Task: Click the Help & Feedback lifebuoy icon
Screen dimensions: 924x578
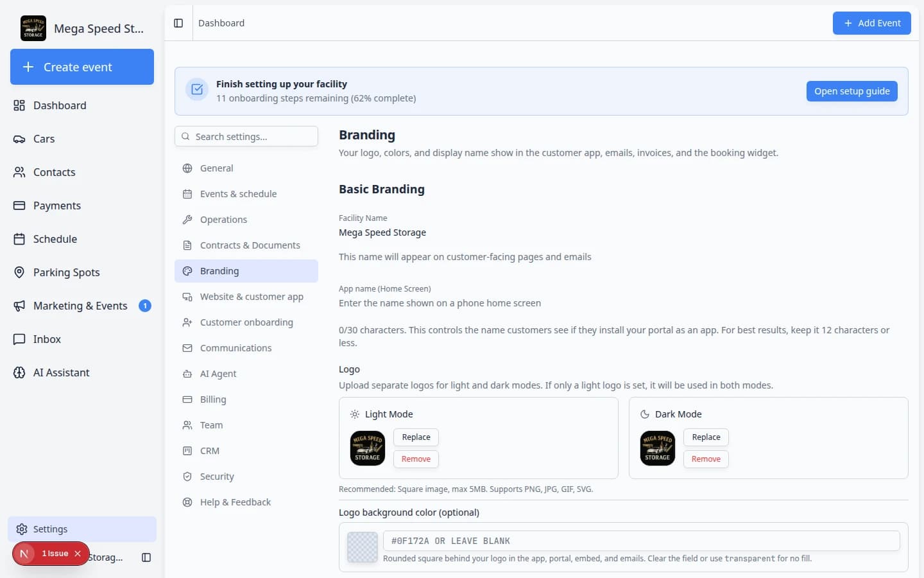Action: coord(187,502)
